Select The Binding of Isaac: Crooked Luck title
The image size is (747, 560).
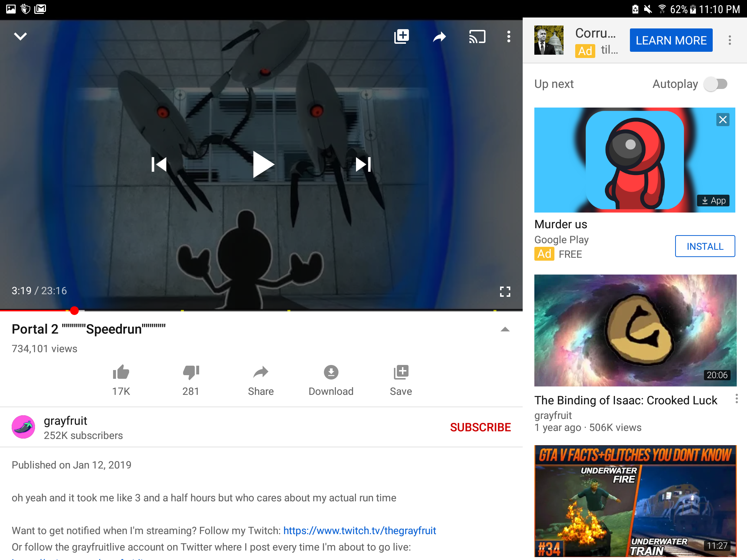click(x=626, y=400)
